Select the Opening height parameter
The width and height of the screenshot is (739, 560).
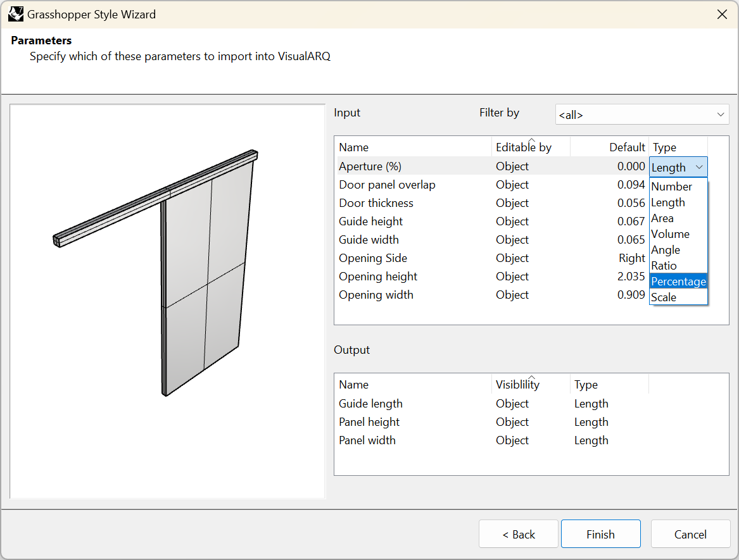click(x=492, y=277)
